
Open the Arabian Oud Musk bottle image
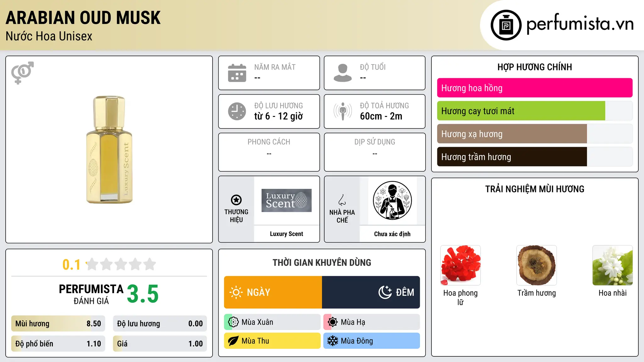[x=109, y=150]
